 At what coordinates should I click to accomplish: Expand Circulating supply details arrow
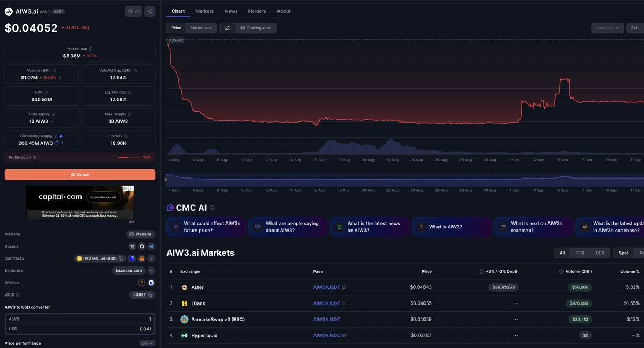[63, 143]
